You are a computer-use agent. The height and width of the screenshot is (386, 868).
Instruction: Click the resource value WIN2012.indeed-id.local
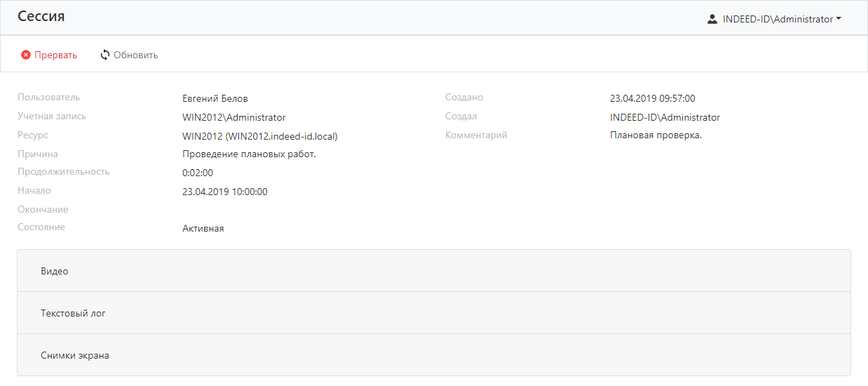pyautogui.click(x=260, y=136)
